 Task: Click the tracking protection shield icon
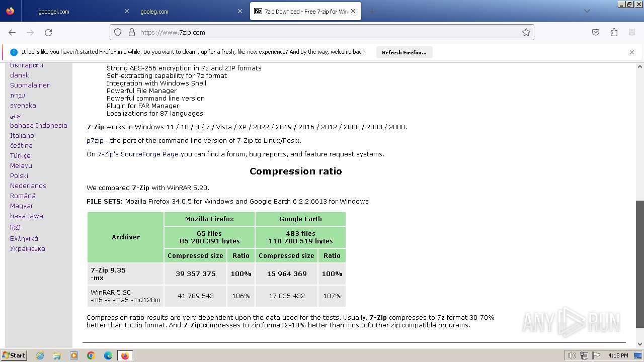(x=118, y=32)
